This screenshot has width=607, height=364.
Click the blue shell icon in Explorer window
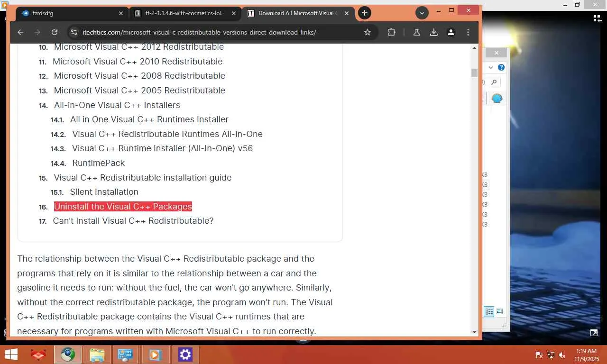[497, 98]
